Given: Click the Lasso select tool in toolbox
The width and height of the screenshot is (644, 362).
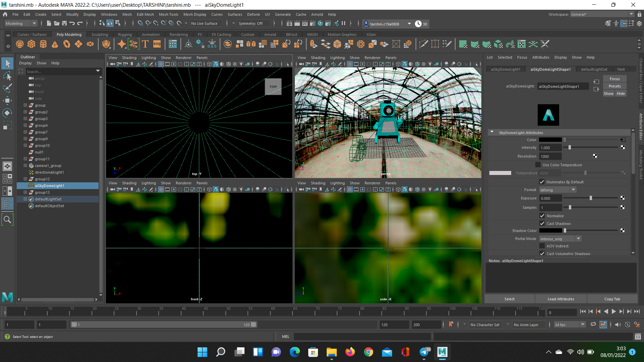Looking at the screenshot, I should pos(7,76).
